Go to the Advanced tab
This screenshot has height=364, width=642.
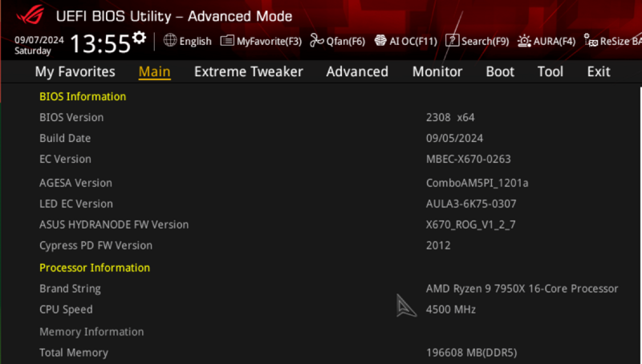357,71
